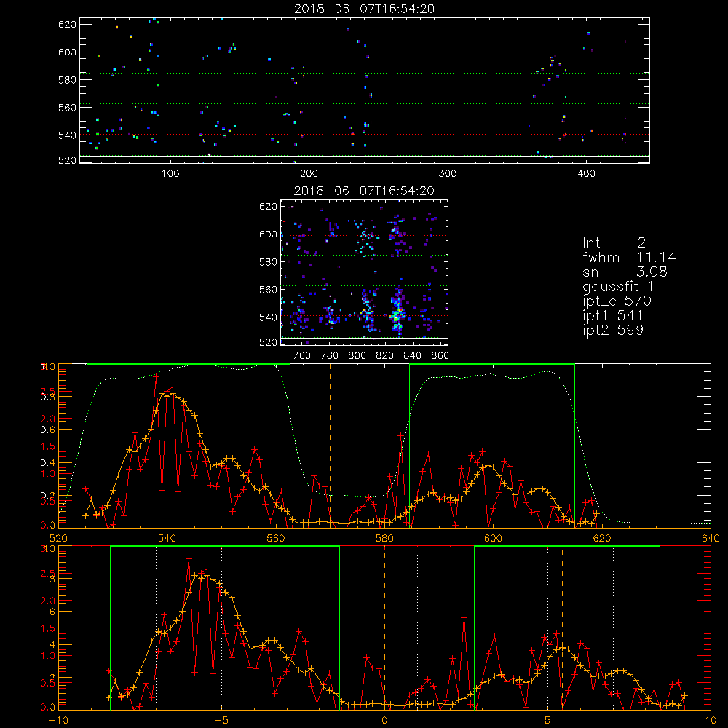The width and height of the screenshot is (728, 728).
Task: Click x-axis tick -5 on bottom plot
Action: pos(221,721)
